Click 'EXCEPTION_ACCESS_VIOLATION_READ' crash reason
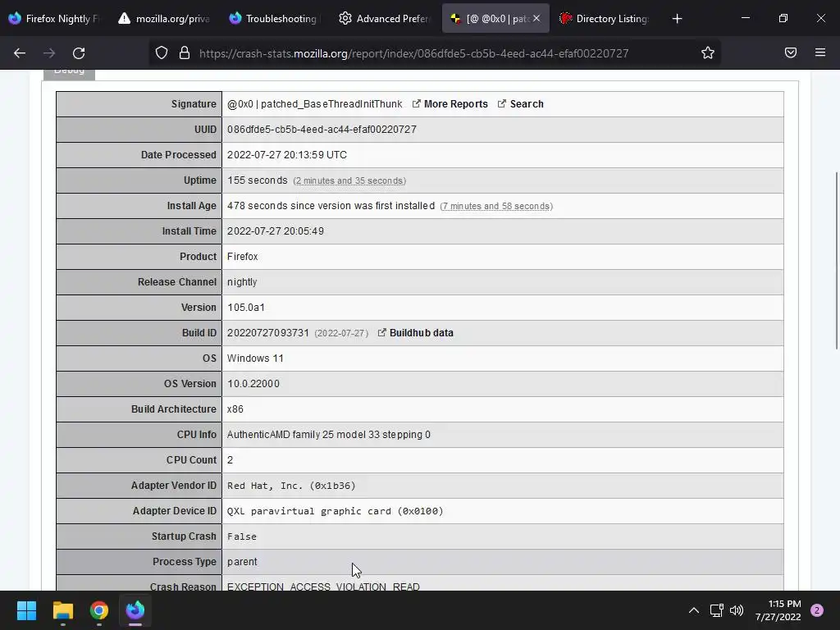Image resolution: width=840 pixels, height=630 pixels. pos(323,587)
